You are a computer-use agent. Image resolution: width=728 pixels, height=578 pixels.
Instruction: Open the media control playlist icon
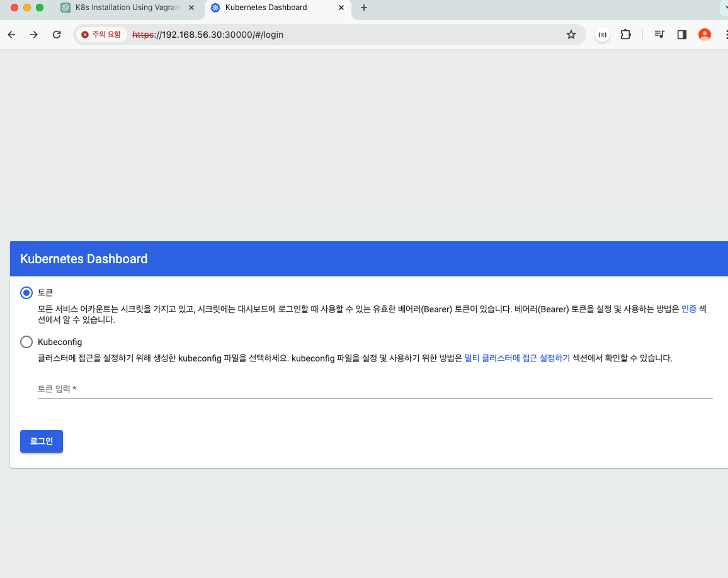[659, 35]
